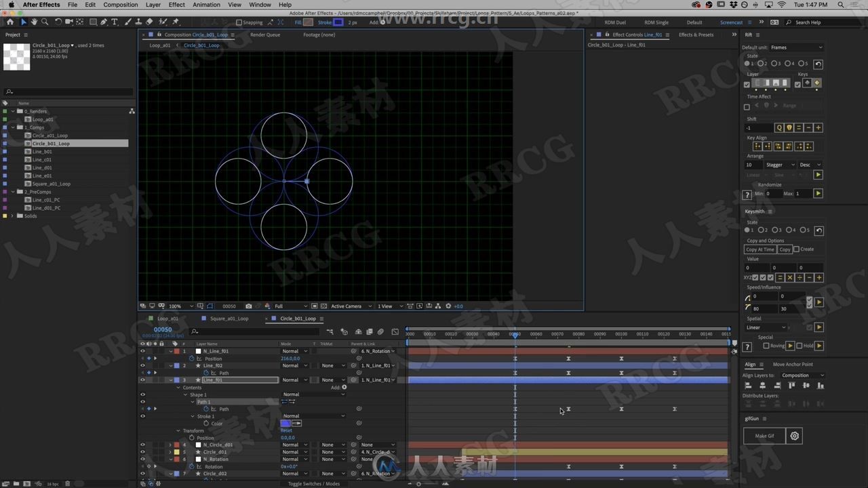Image resolution: width=868 pixels, height=488 pixels.
Task: Open gifGun settings gear
Action: pos(795,436)
